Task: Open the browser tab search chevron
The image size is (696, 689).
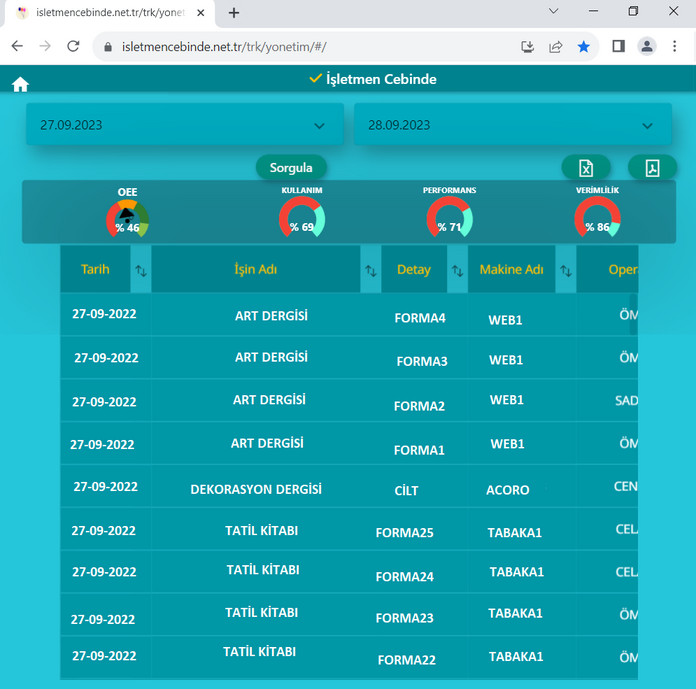Action: (554, 11)
